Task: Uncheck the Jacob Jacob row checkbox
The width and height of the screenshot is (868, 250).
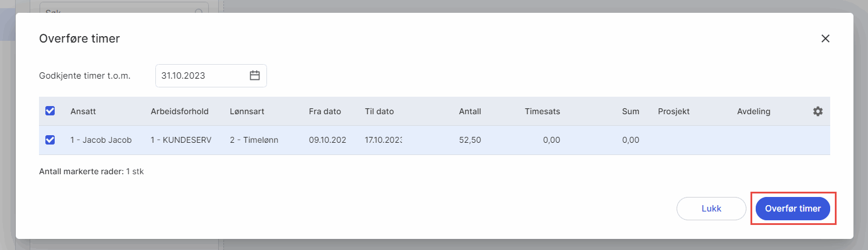Action: [50, 140]
